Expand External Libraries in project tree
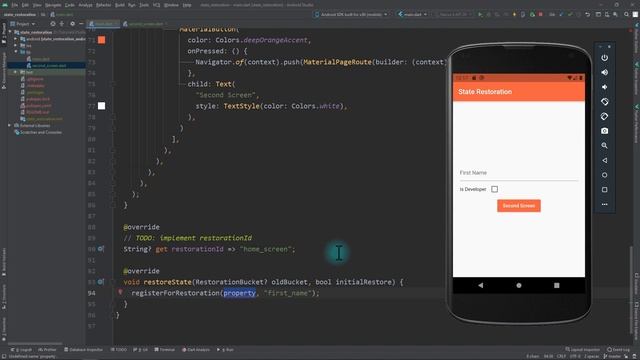Viewport: 640px width, 360px height. (9, 126)
